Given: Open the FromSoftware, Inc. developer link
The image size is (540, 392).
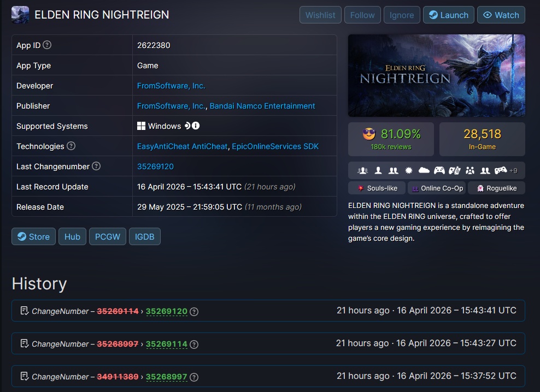Looking at the screenshot, I should 171,86.
